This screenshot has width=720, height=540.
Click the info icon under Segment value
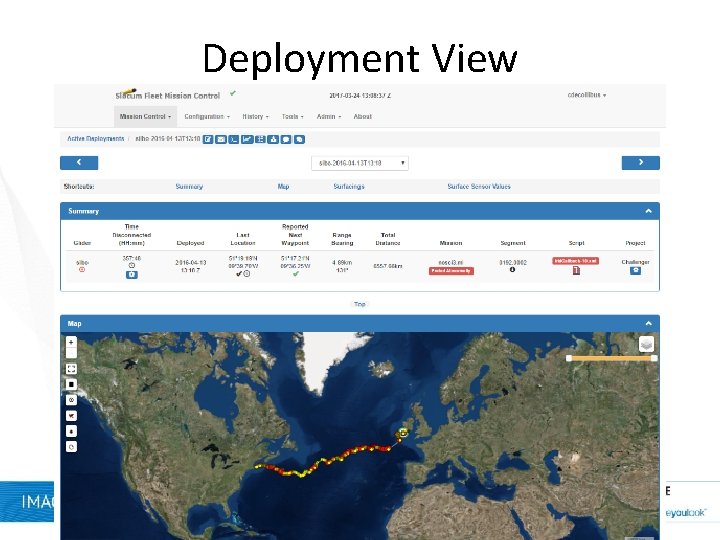pyautogui.click(x=512, y=270)
